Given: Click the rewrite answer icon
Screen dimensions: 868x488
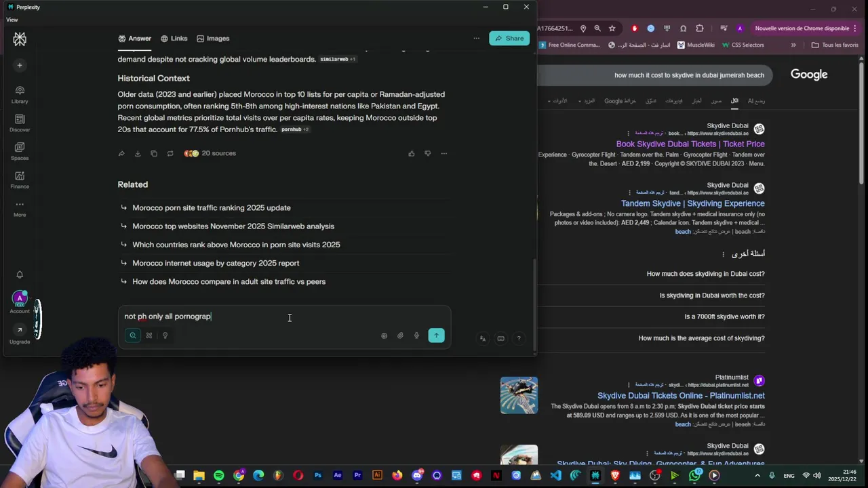Looking at the screenshot, I should 170,154.
